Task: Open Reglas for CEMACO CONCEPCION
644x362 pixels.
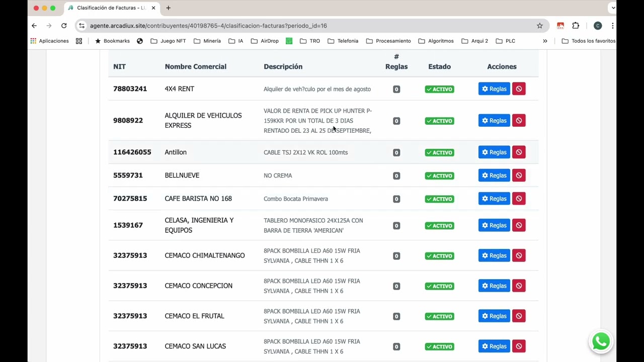Action: pos(494,286)
